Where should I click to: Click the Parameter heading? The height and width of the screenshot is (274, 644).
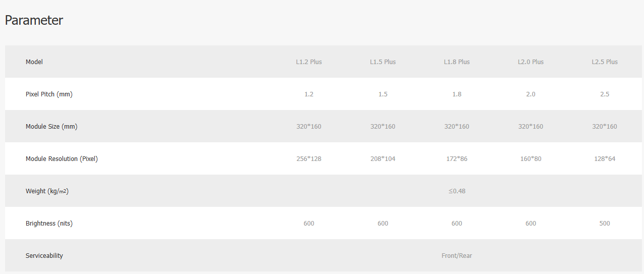34,21
